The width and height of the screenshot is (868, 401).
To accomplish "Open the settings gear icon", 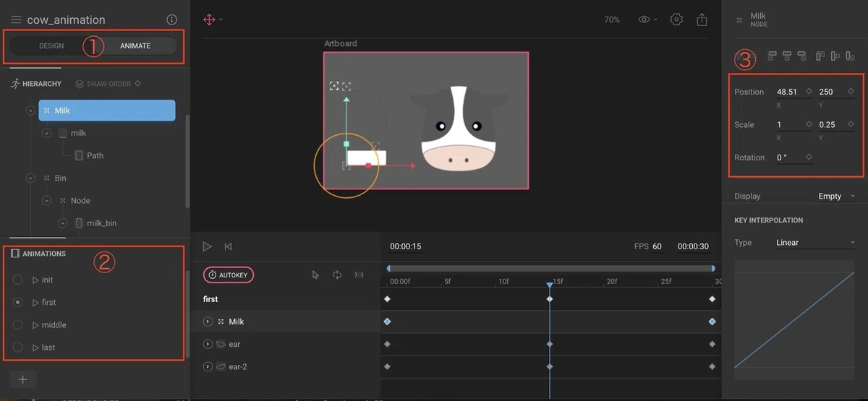I will tap(676, 20).
